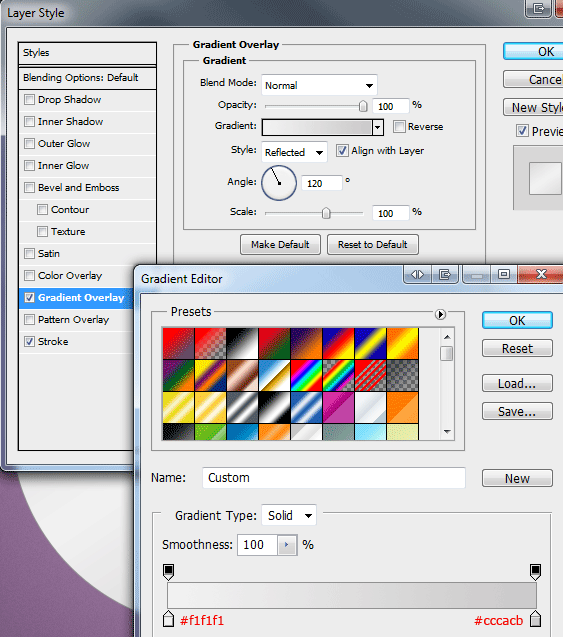The width and height of the screenshot is (563, 637).
Task: Click the Layer Style title bar panel icon
Action: point(538,8)
